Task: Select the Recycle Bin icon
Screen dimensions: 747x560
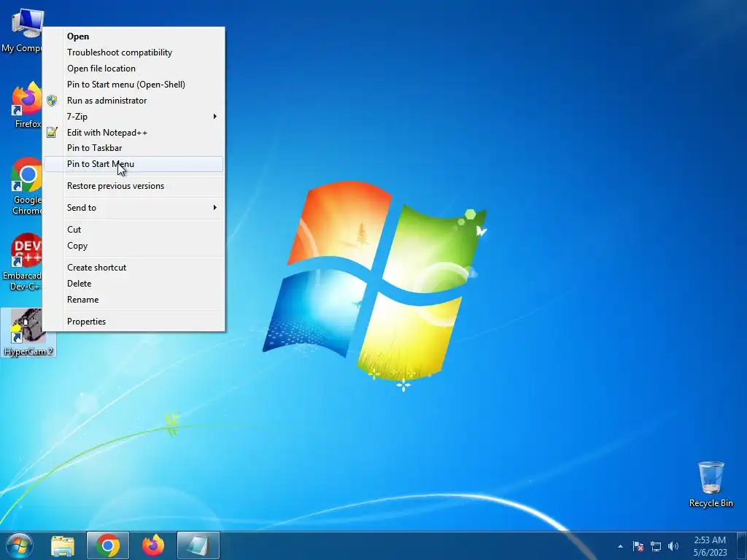Action: point(711,484)
